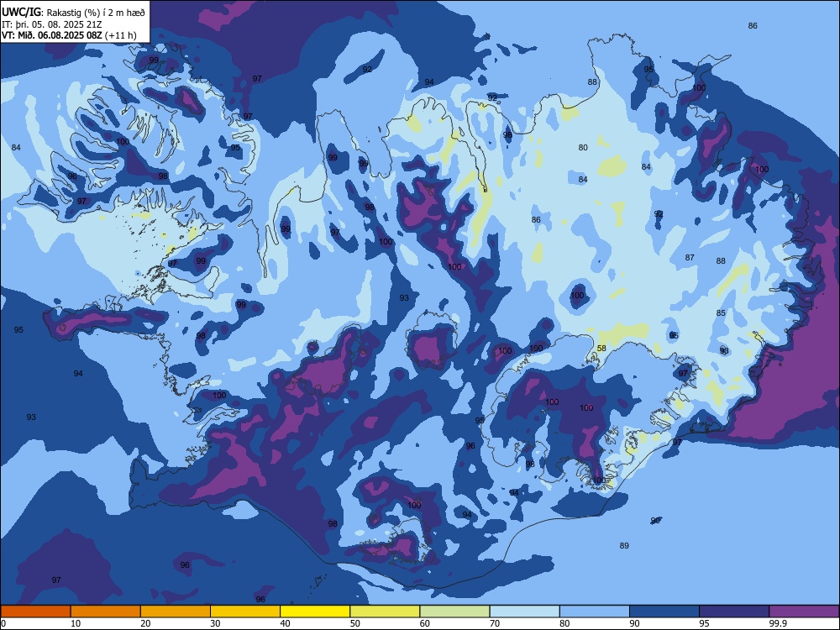Click the legend scale label '90'
This screenshot has height=630, width=840.
tap(634, 623)
